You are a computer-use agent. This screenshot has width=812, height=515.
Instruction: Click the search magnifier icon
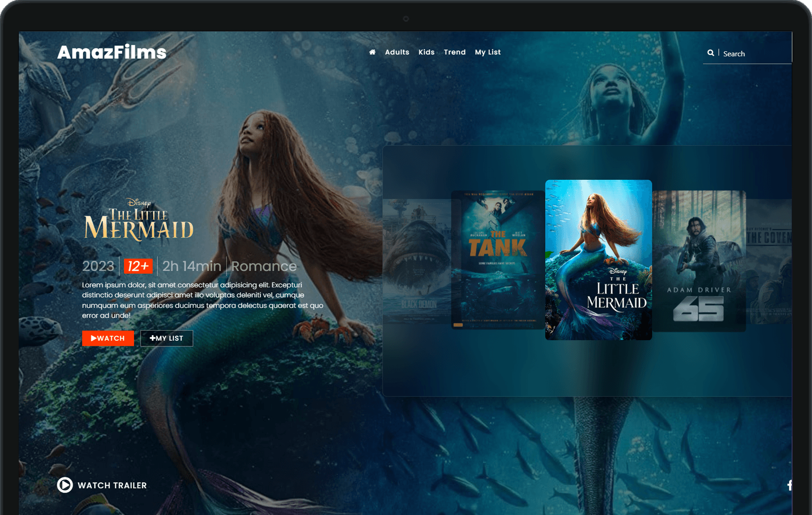[x=710, y=53]
